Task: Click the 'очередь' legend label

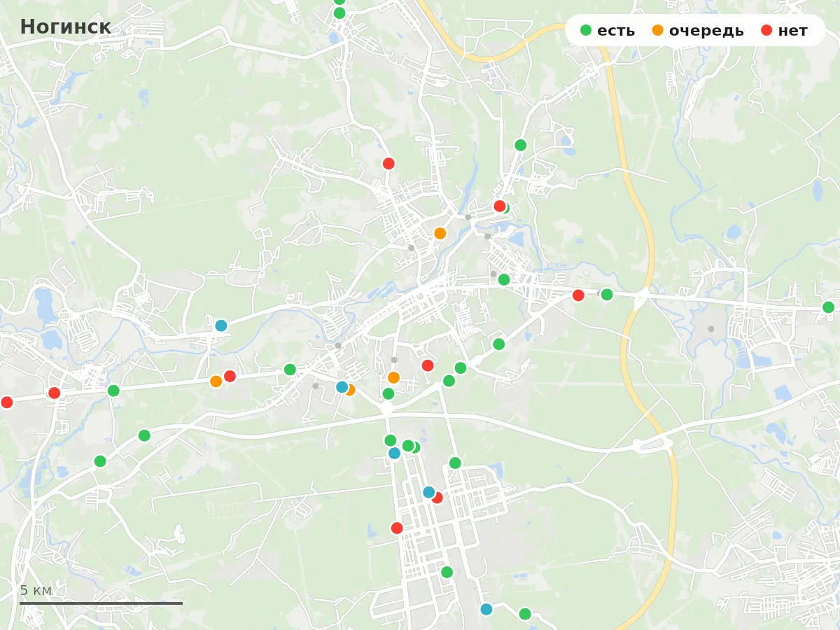Action: click(x=706, y=31)
